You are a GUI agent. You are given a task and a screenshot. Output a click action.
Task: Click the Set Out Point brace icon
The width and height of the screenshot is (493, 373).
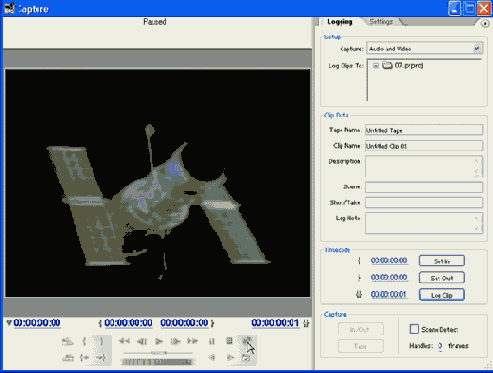coord(101,341)
